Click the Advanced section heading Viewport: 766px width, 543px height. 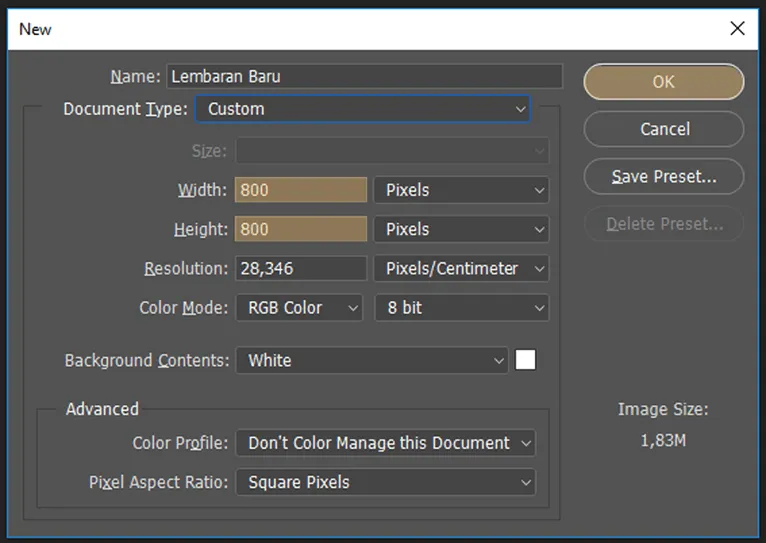102,409
